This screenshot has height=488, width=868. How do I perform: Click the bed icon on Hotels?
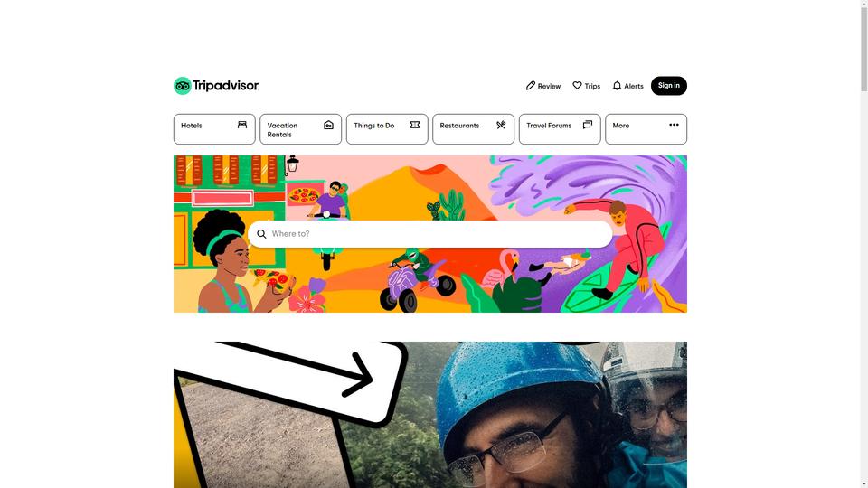point(242,125)
